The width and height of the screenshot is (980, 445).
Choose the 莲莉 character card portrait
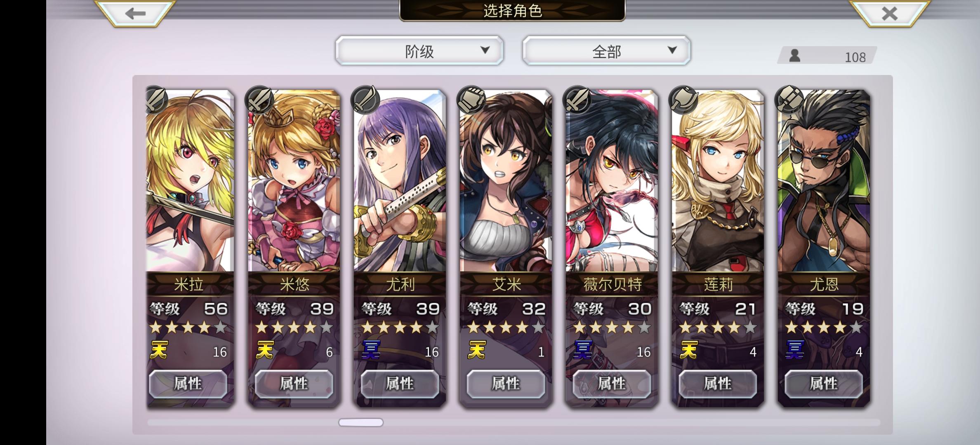pyautogui.click(x=718, y=180)
